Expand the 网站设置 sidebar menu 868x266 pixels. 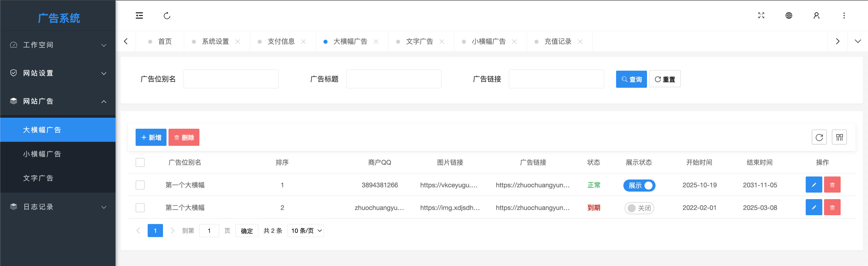pyautogui.click(x=58, y=73)
